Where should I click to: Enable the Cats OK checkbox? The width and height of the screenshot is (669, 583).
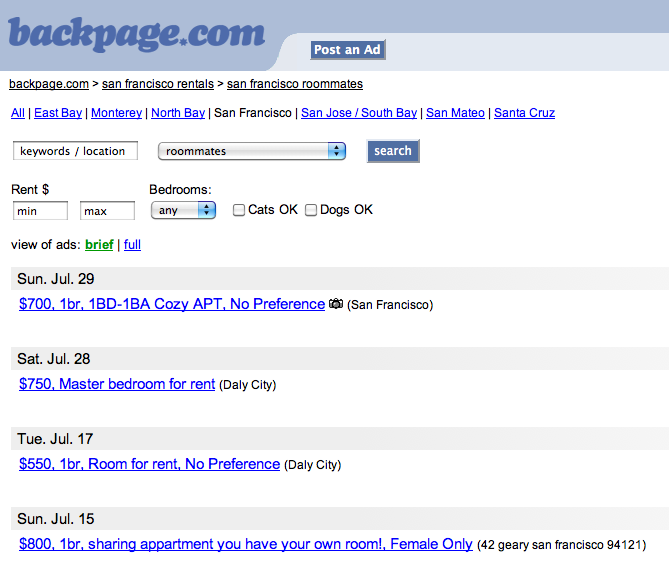pos(239,210)
